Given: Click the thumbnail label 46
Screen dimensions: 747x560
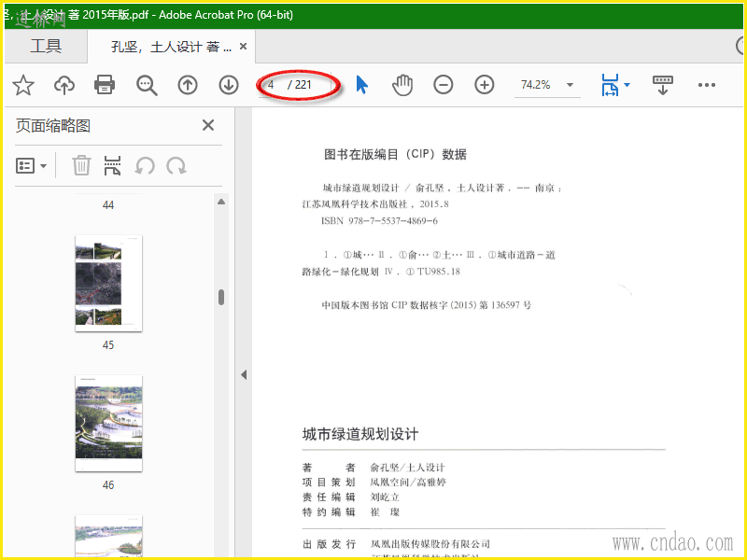Looking at the screenshot, I should [108, 484].
